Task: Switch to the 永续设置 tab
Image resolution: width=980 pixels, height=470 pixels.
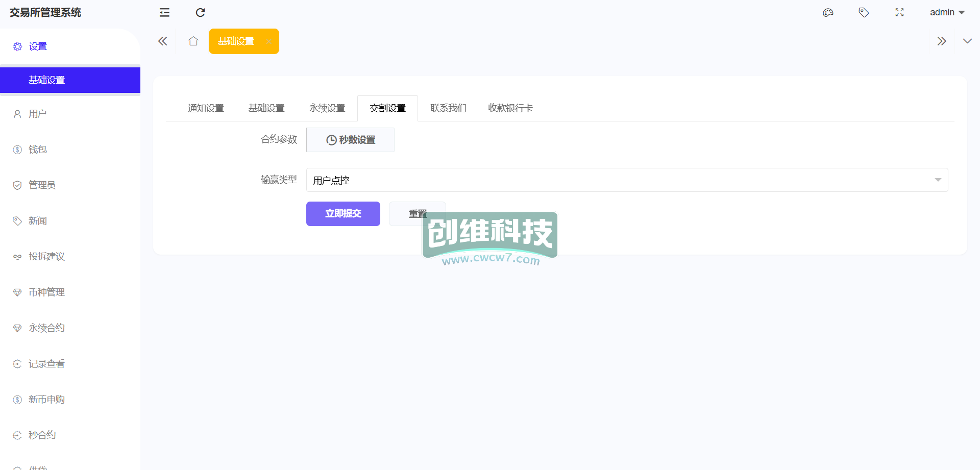Action: [x=327, y=108]
